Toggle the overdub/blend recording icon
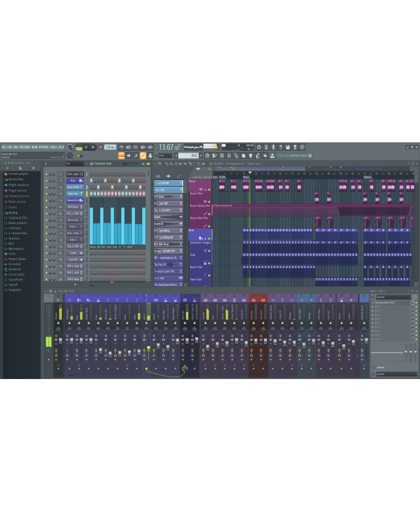Screen dimensions: 420x522 (x=143, y=147)
